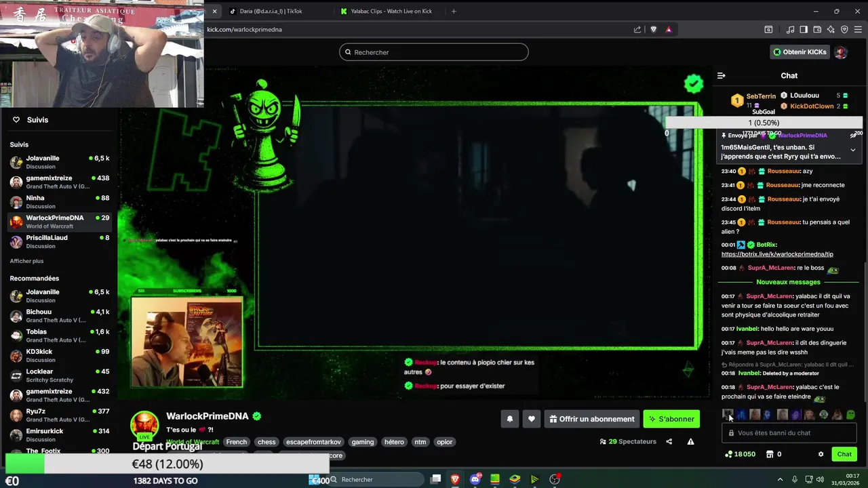868x488 pixels.
Task: Open the World of Warcraft category link
Action: pos(193,442)
